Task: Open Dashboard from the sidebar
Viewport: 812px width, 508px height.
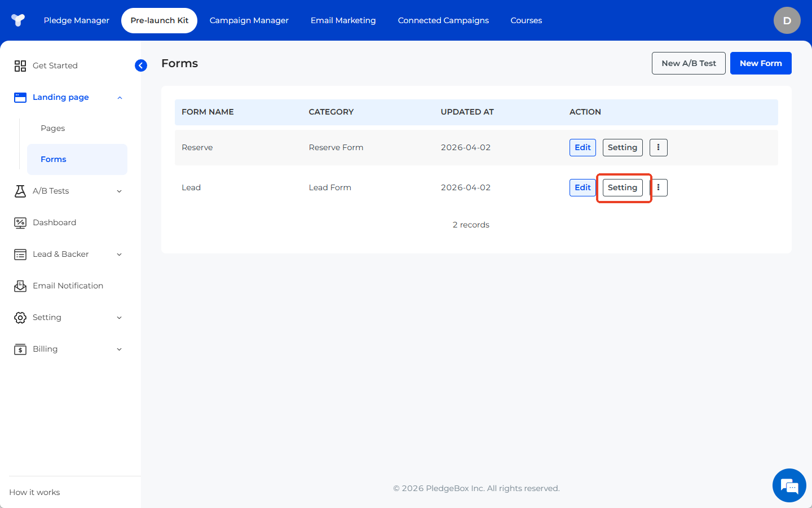Action: [54, 222]
